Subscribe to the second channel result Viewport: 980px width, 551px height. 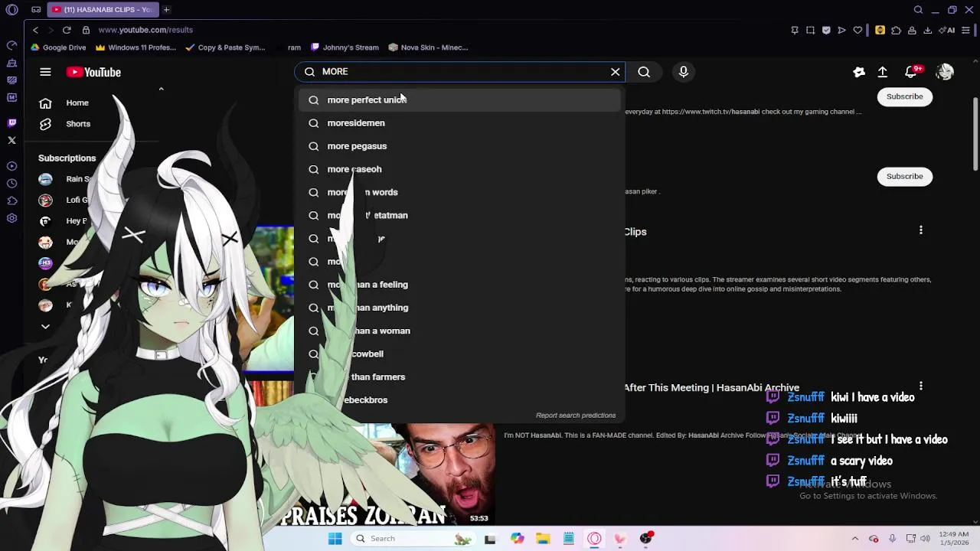pyautogui.click(x=904, y=176)
